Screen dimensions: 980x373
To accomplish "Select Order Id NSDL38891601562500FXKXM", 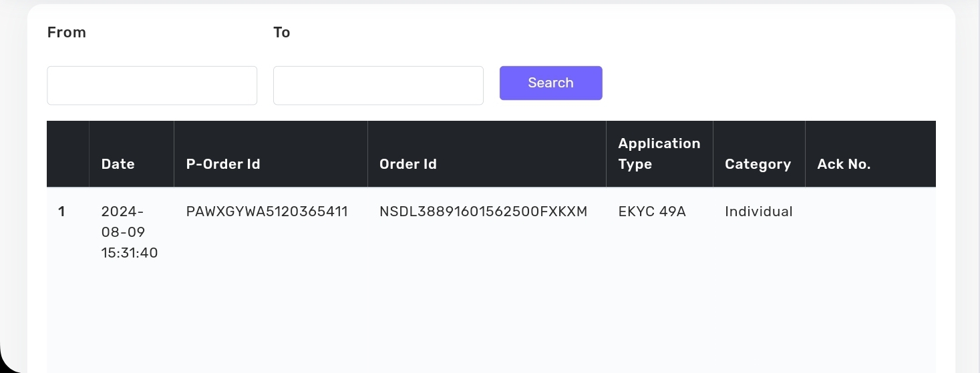I will pyautogui.click(x=483, y=212).
